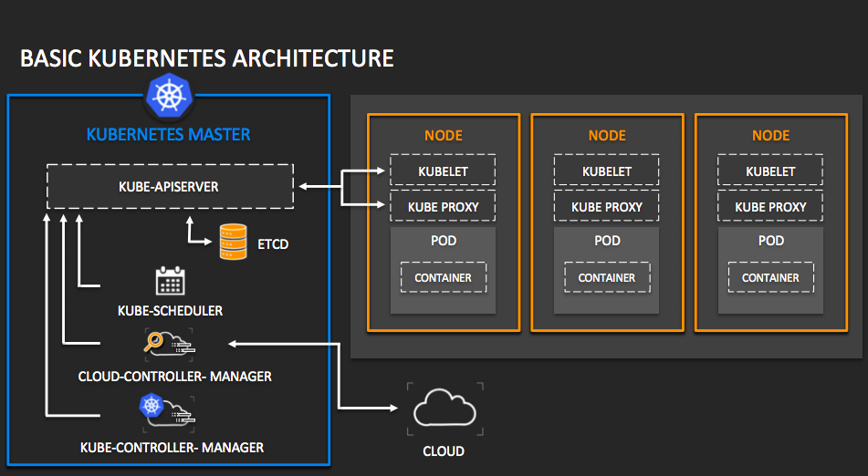Viewport: 868px width, 476px height.
Task: Select the KUBELET box in the middle node
Action: (x=607, y=171)
